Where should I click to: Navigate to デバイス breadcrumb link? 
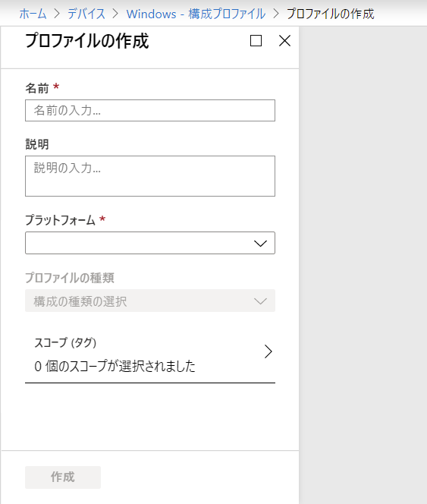coord(86,14)
